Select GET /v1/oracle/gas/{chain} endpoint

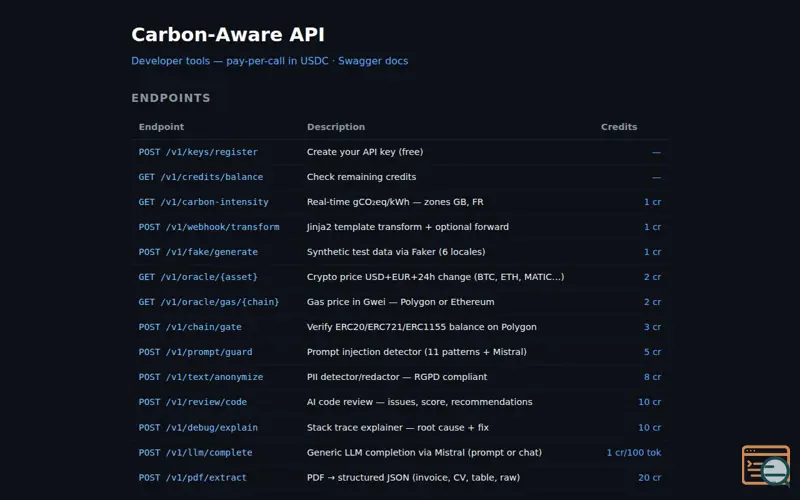click(x=209, y=302)
